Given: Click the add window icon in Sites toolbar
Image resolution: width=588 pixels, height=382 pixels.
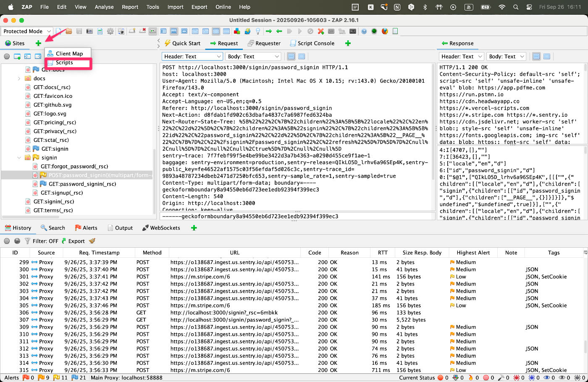Looking at the screenshot, I should click(x=17, y=56).
